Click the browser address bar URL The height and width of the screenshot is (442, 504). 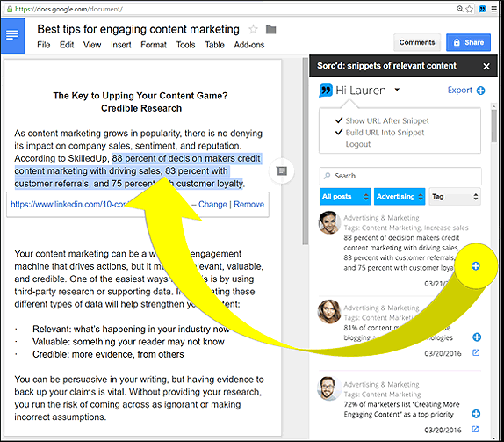click(68, 9)
